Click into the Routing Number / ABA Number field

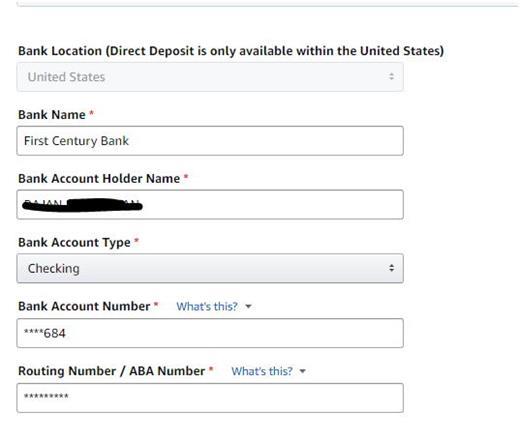click(x=210, y=398)
